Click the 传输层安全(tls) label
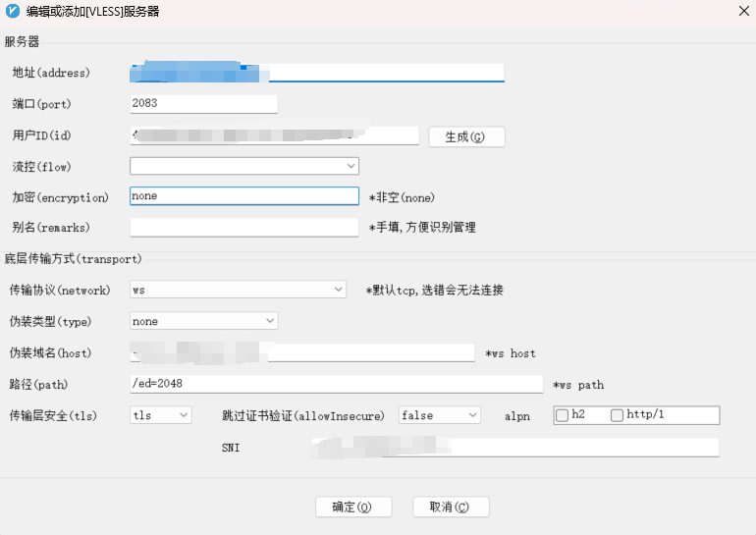Viewport: 756px width, 535px height. click(53, 416)
